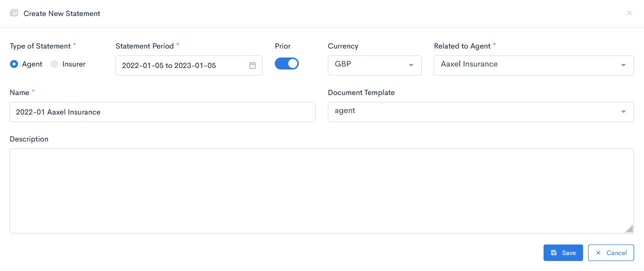Click inside the Description text area
This screenshot has width=644, height=271.
point(321,190)
